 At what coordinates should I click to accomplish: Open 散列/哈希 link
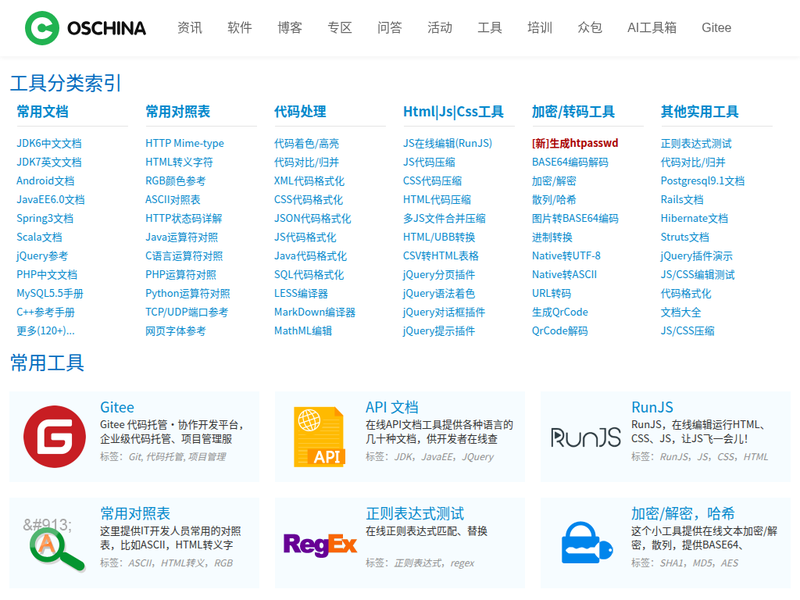tap(554, 199)
